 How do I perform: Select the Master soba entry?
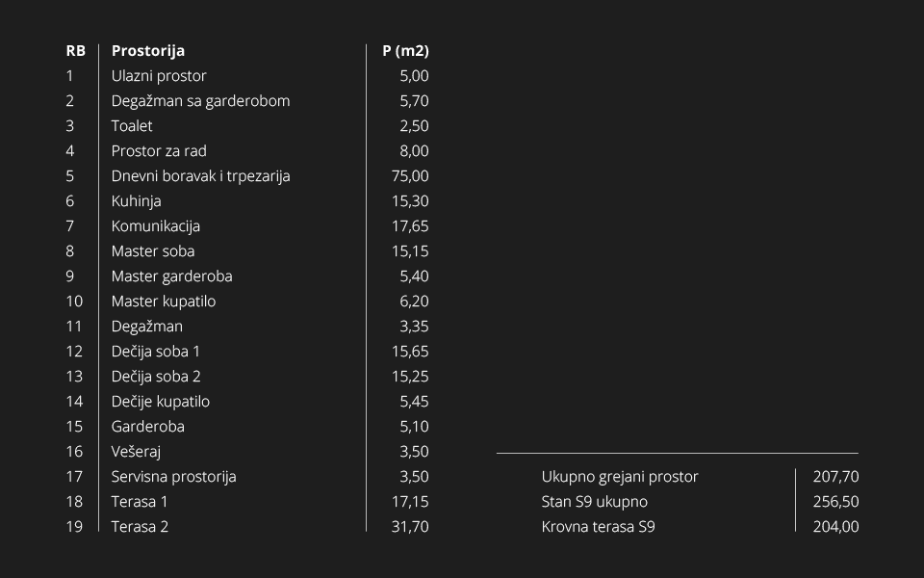pos(153,251)
